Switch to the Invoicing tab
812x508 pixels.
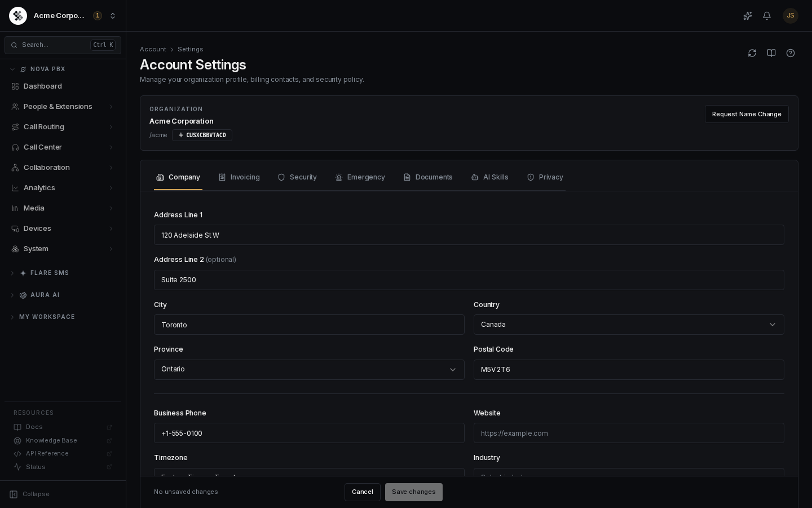(239, 177)
